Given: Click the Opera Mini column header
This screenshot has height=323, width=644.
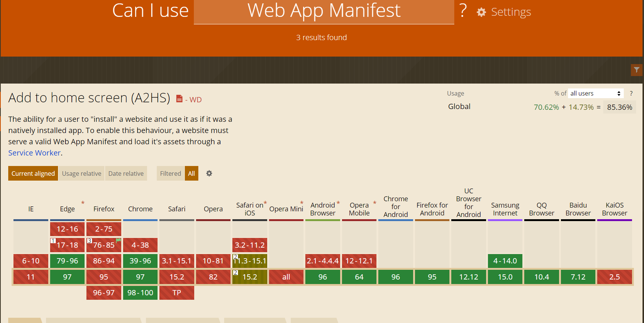Looking at the screenshot, I should point(286,209).
